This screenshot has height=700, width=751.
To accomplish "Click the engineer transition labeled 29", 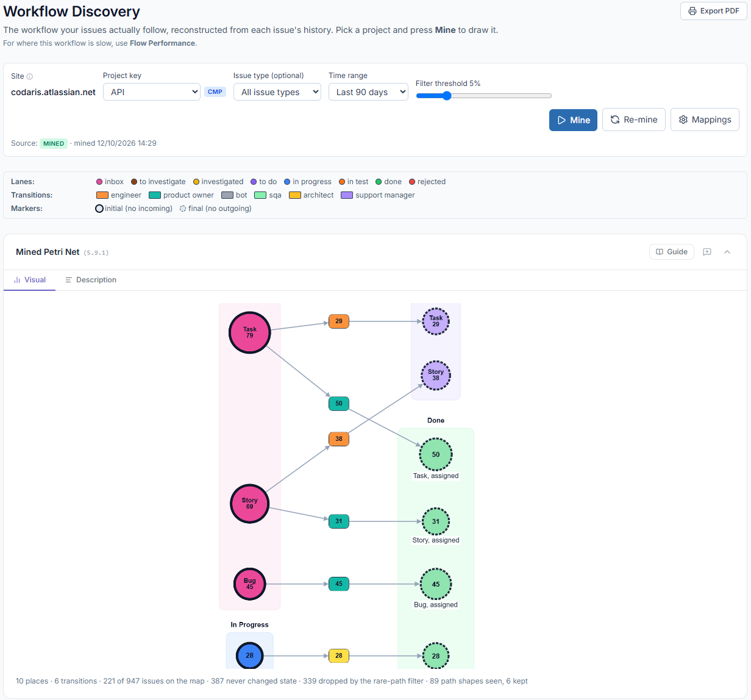I will pyautogui.click(x=339, y=321).
